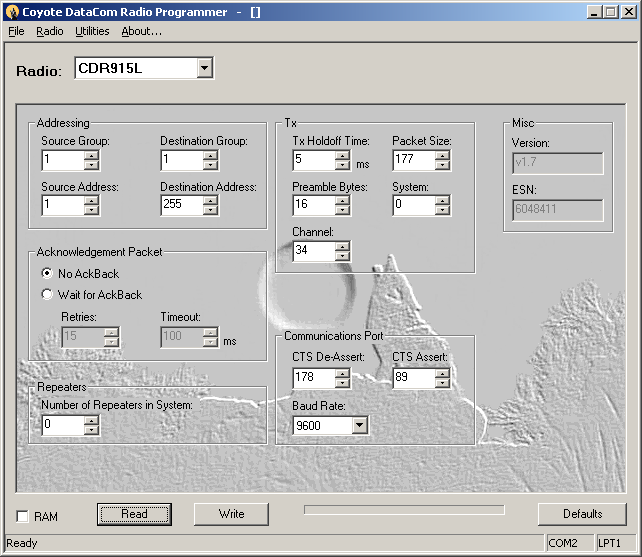Expand the Radio model dropdown
Screen dimensions: 642x557
pyautogui.click(x=204, y=68)
